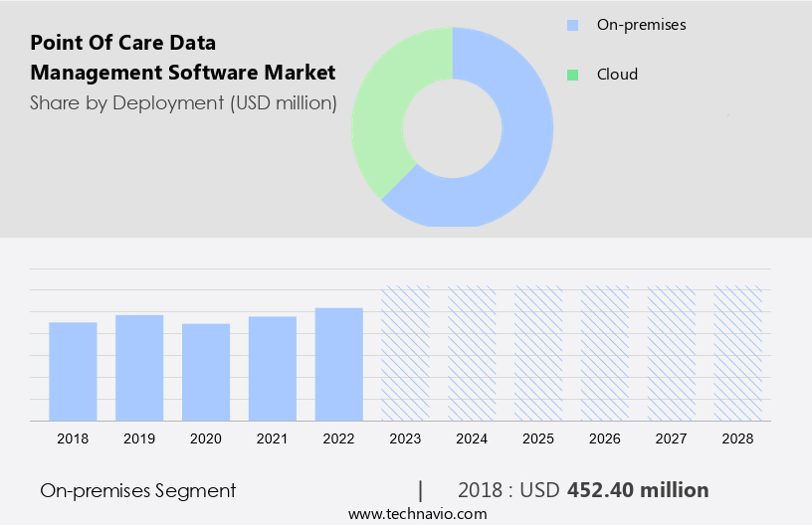
Task: Click the 2022 axis label
Action: tap(339, 438)
